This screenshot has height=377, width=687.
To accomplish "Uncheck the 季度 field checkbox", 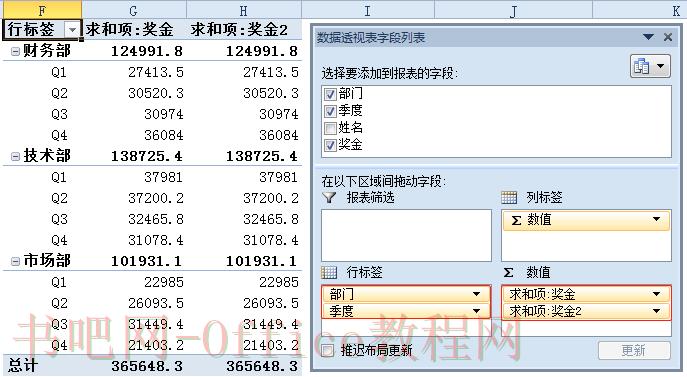I will [x=330, y=111].
